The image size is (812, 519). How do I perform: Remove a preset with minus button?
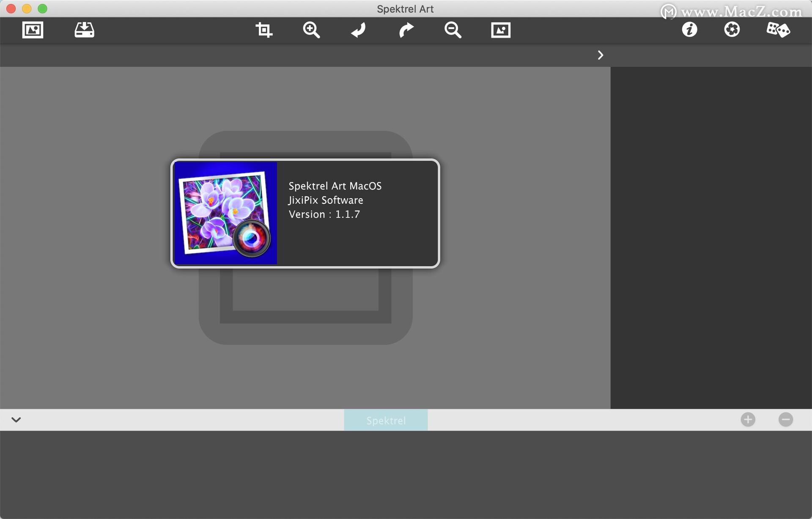point(785,419)
